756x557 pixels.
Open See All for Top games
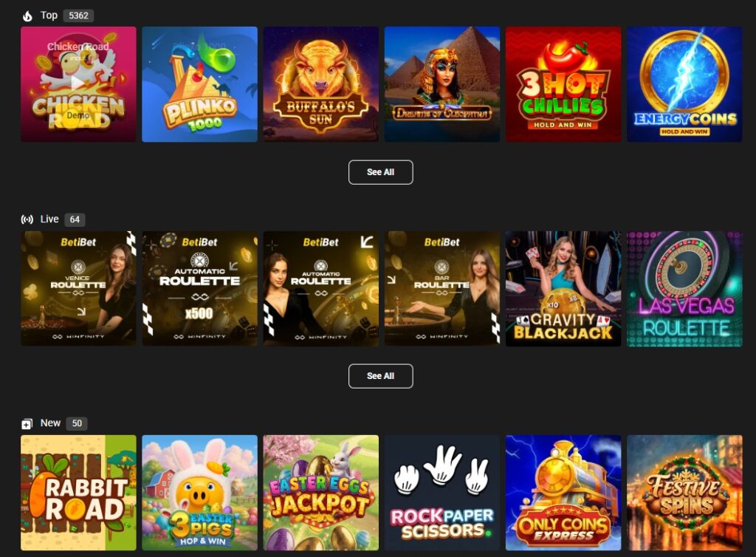380,172
